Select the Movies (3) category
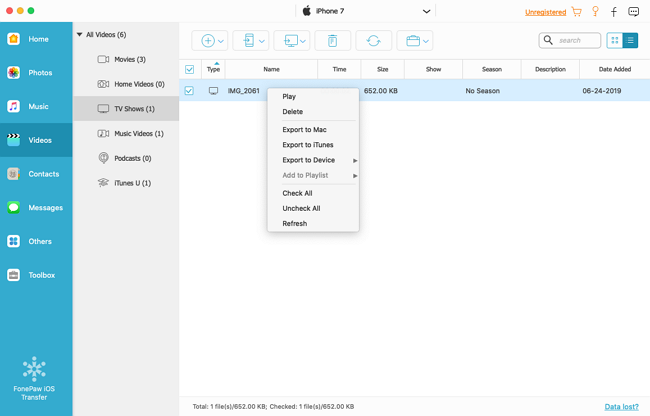Viewport: 650px width, 416px height. [x=126, y=59]
